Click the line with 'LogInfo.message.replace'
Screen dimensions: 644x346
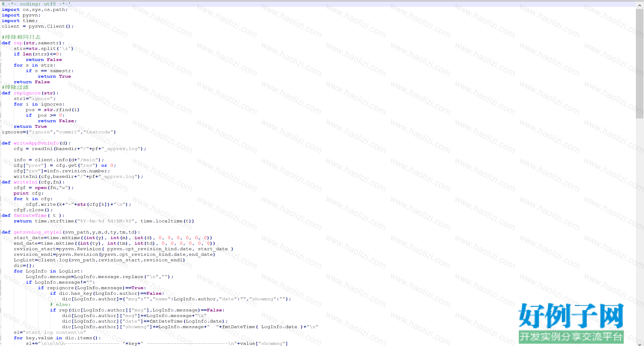[x=99, y=277]
